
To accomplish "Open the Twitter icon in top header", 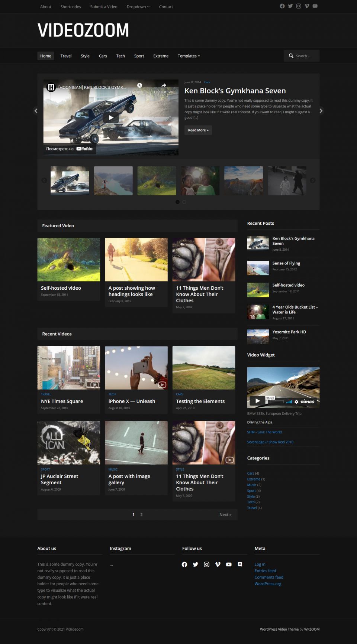I will (x=290, y=6).
